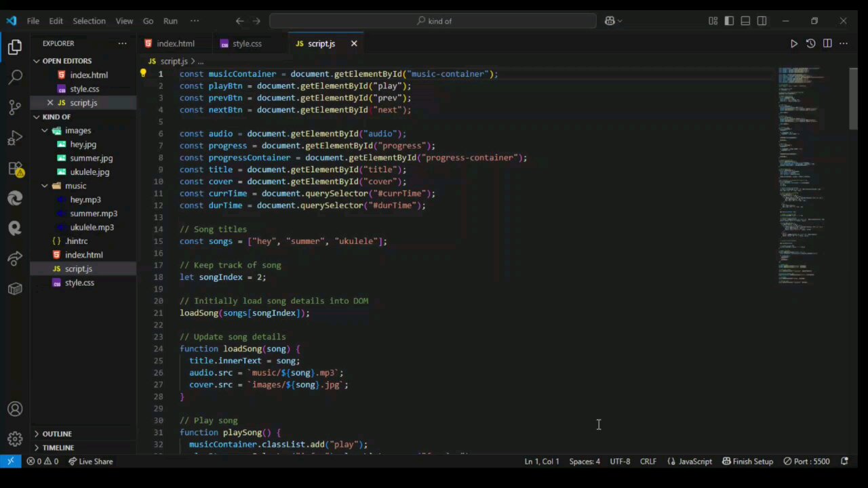Click the 'kind of' command center search box
This screenshot has height=488, width=868.
(433, 21)
